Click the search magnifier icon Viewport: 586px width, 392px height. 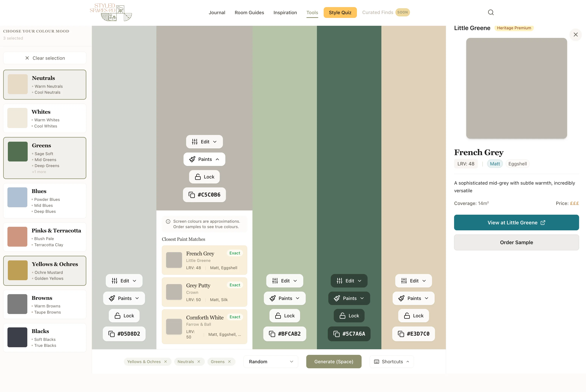(x=491, y=12)
